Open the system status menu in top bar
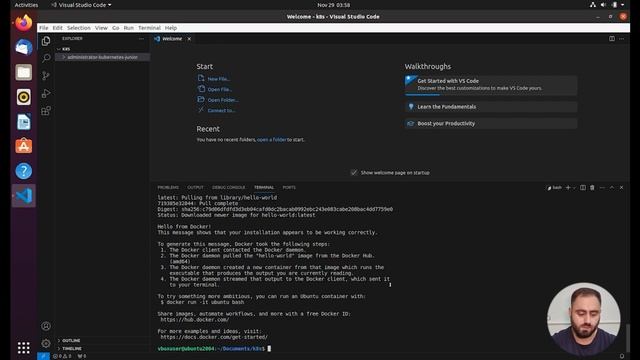 607,5
